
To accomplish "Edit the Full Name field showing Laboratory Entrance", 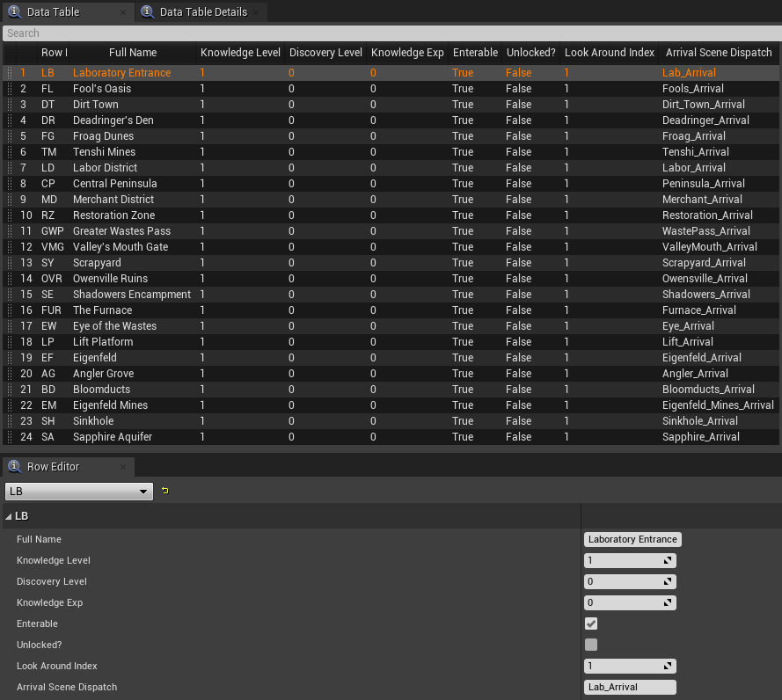I will coord(632,539).
